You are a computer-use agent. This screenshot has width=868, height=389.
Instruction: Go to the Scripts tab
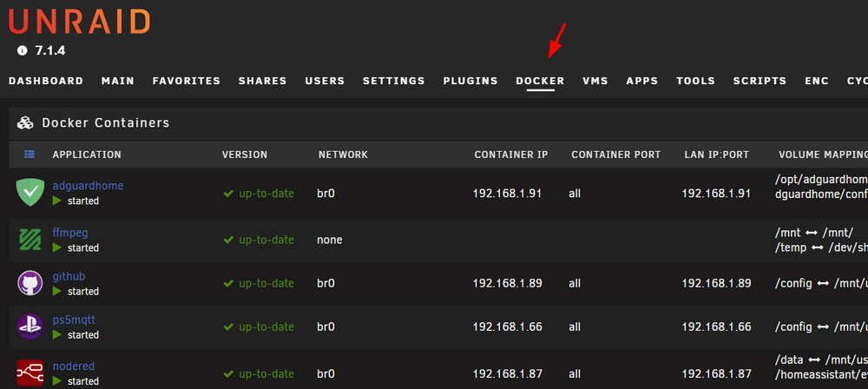(760, 81)
